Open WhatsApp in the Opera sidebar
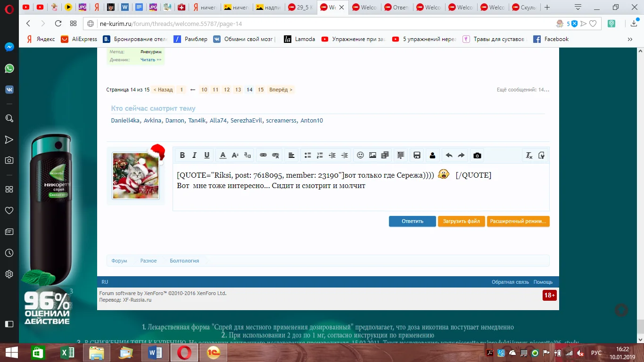Image resolution: width=644 pixels, height=362 pixels. (x=9, y=68)
